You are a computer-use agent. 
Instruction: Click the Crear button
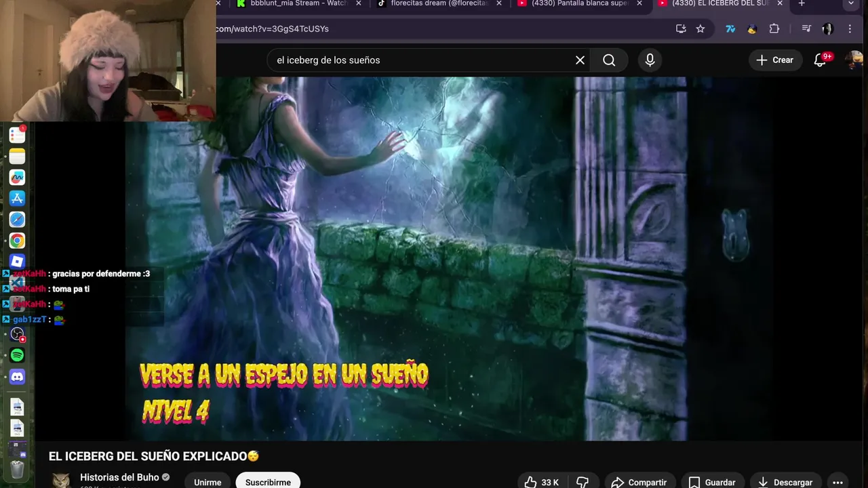(774, 60)
